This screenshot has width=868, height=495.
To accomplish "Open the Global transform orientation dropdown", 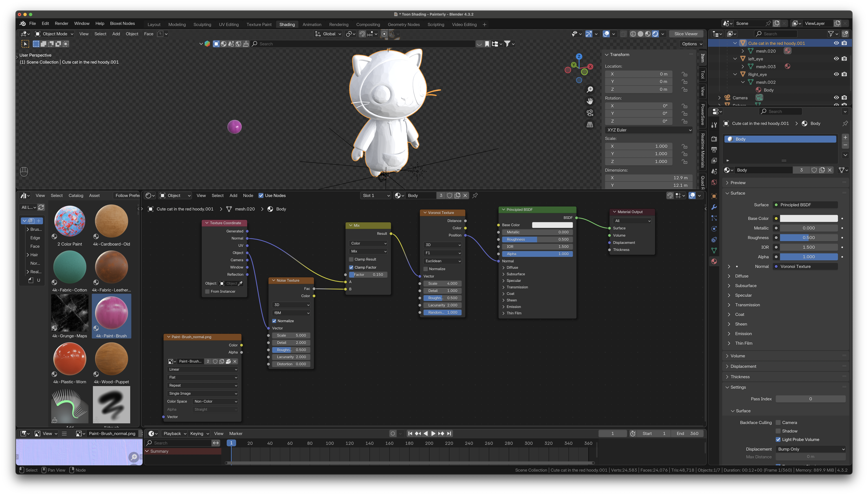I will [328, 34].
